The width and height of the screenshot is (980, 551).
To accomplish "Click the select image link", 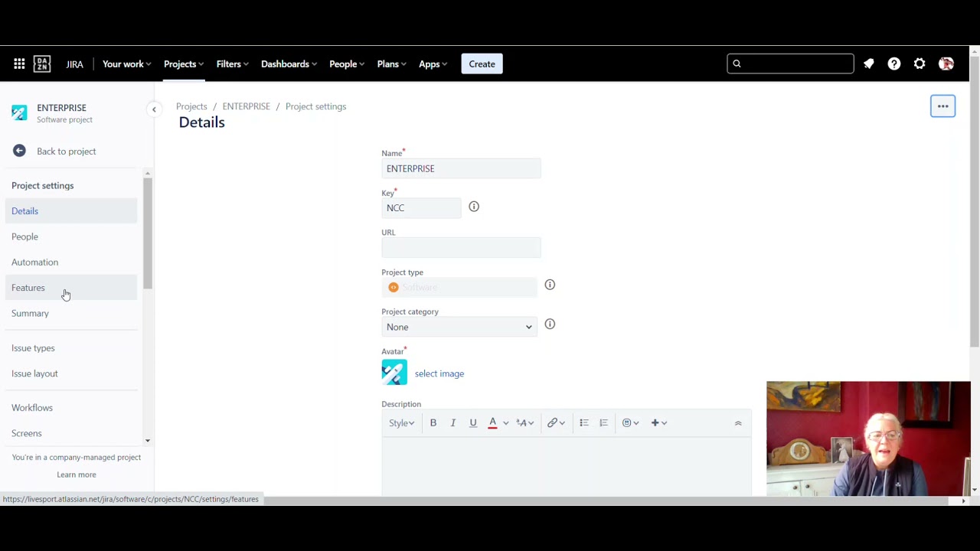I will tap(439, 373).
